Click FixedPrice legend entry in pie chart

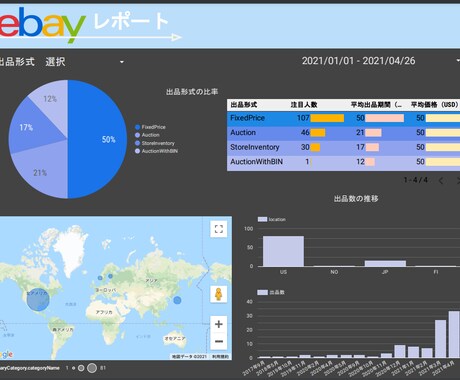tap(150, 127)
